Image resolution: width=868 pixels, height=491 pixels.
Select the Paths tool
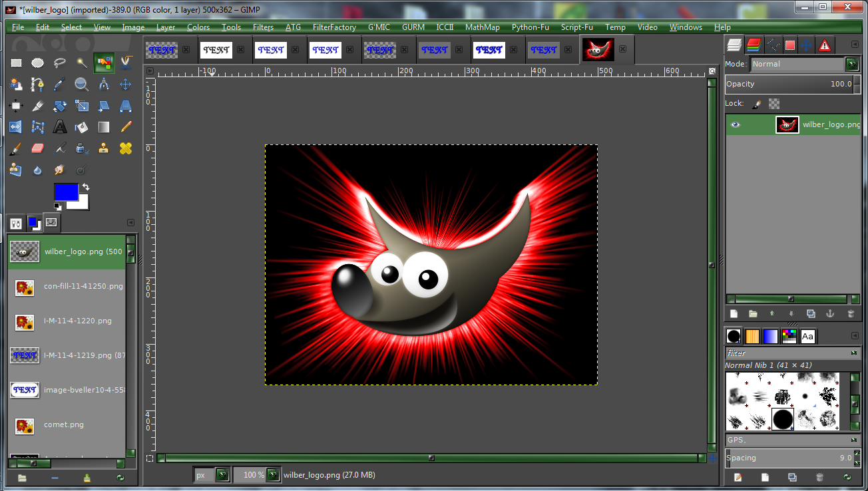37,84
